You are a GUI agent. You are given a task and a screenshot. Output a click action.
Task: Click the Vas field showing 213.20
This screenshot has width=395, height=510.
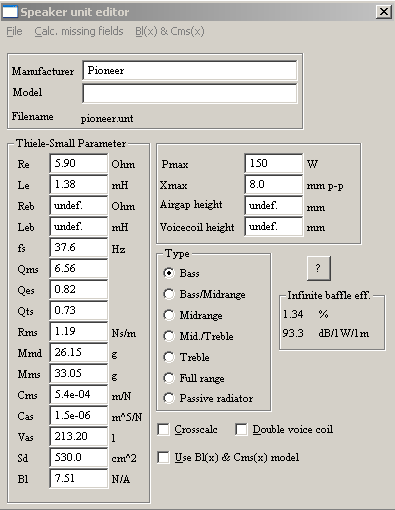tap(79, 436)
